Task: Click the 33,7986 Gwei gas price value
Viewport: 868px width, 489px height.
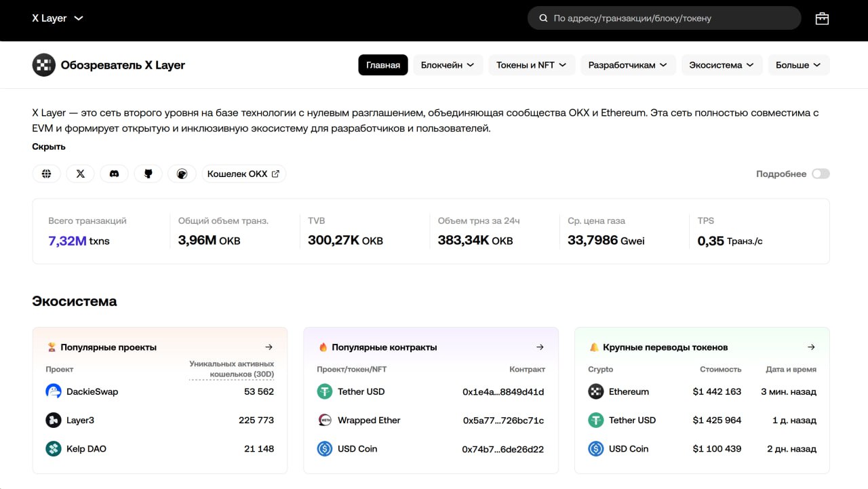Action: [x=606, y=240]
